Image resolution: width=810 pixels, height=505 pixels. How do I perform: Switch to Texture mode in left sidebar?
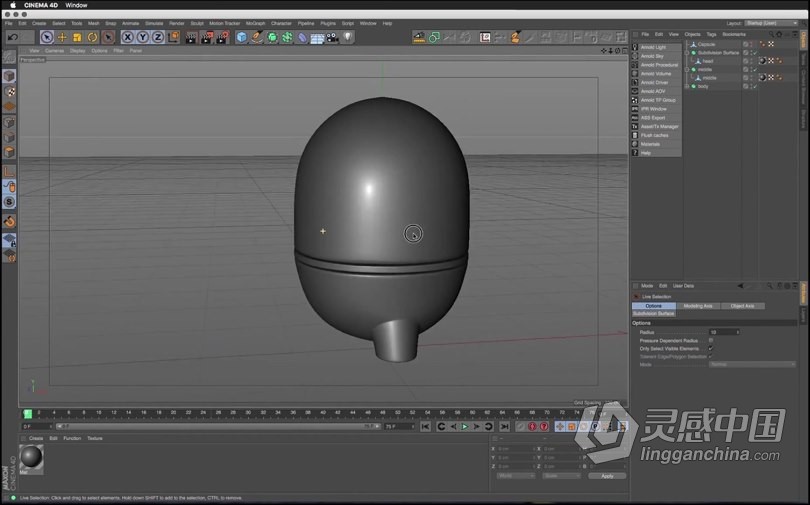[x=9, y=91]
